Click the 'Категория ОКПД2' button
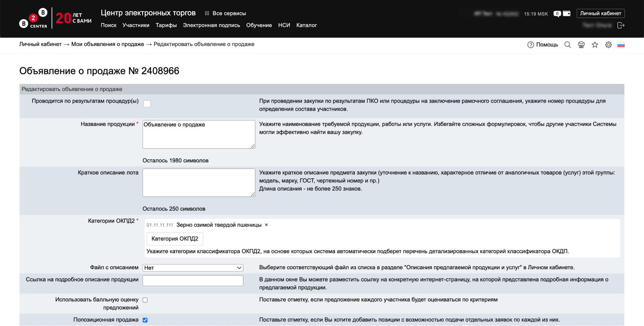 [x=175, y=239]
